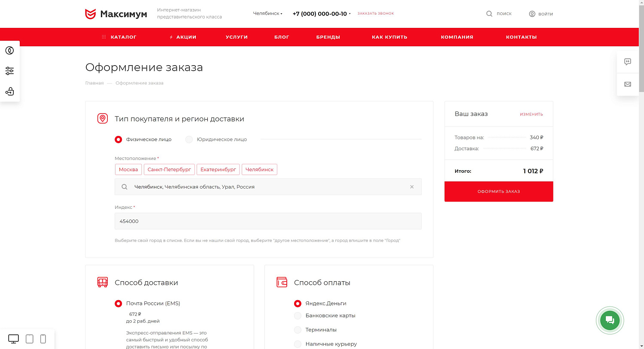Select Юридическое лицо buyer type

pyautogui.click(x=189, y=139)
